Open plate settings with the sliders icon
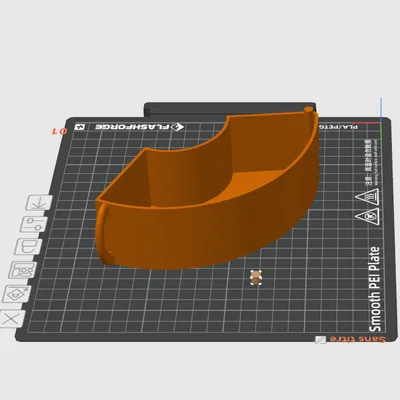The height and width of the screenshot is (400, 400). pos(34,224)
